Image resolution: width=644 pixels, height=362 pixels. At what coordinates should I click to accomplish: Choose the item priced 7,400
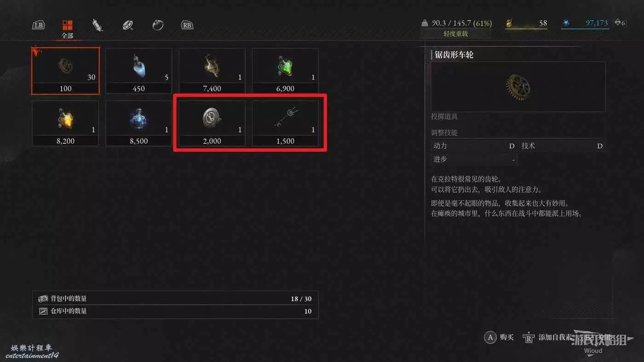pyautogui.click(x=212, y=71)
